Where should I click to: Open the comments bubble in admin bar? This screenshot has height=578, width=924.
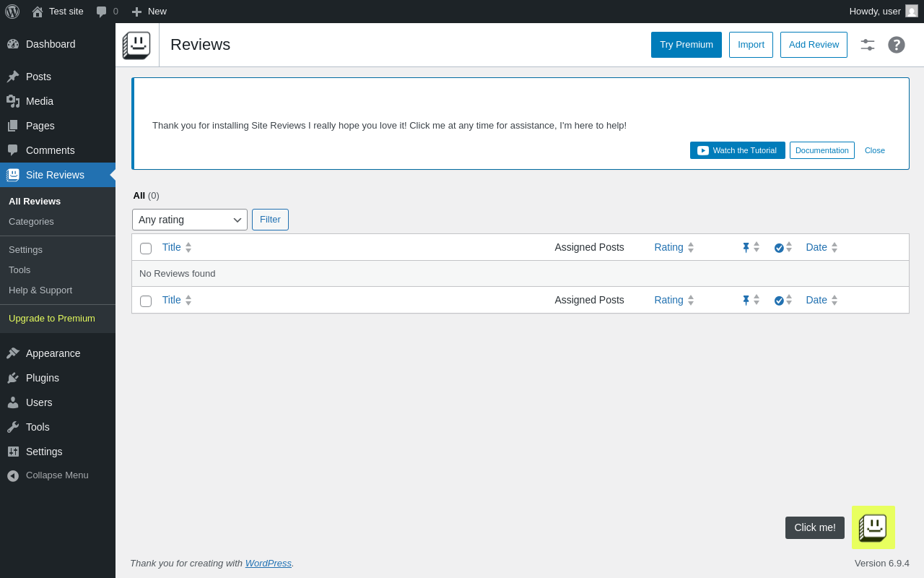point(107,12)
